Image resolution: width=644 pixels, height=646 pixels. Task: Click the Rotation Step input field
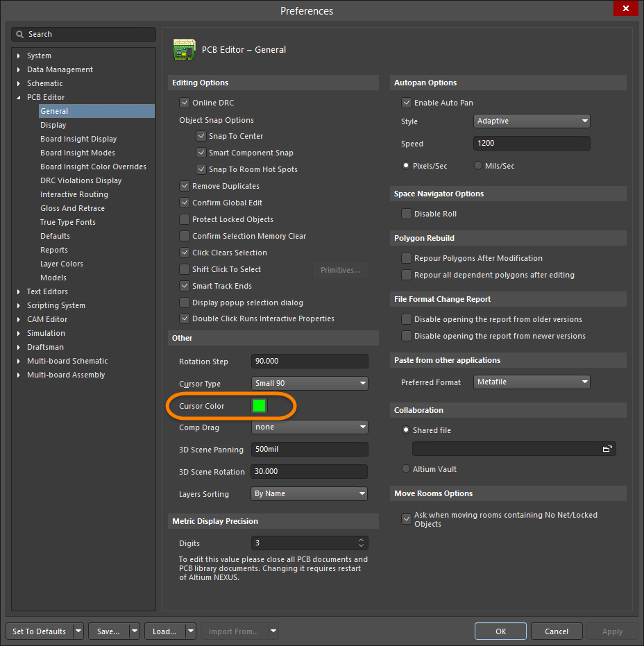coord(309,362)
